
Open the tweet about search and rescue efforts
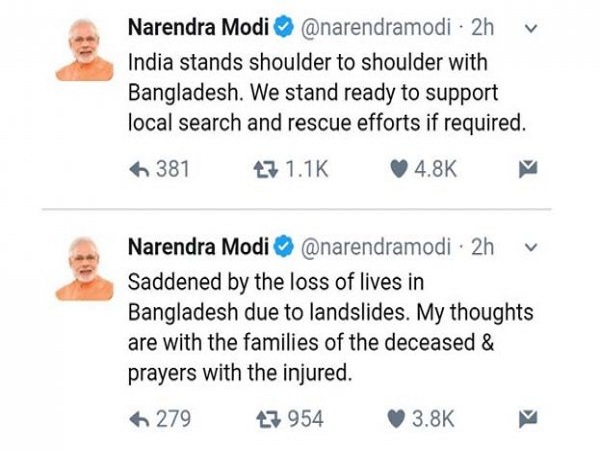(x=320, y=95)
